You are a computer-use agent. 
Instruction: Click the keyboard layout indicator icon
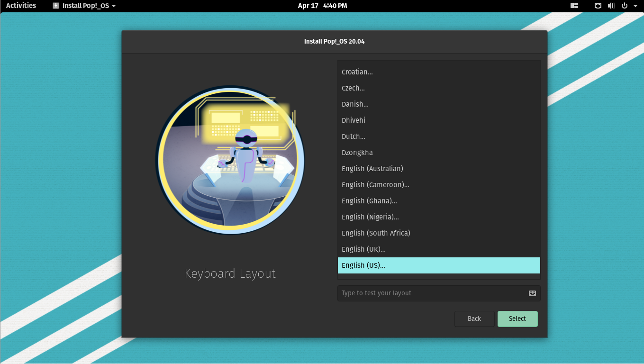pyautogui.click(x=598, y=6)
